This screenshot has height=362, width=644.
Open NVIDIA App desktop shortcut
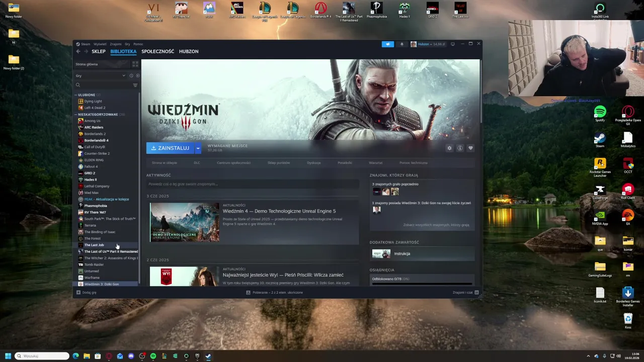[600, 218]
